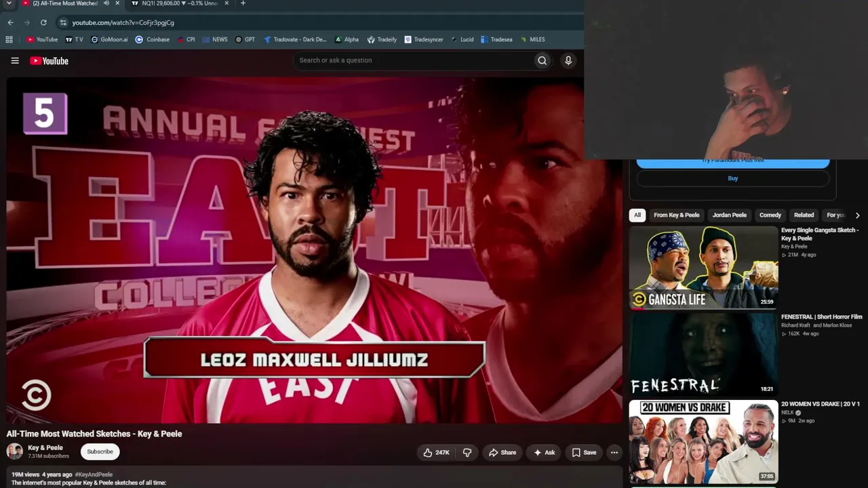Open the TV bookmark

tap(74, 39)
